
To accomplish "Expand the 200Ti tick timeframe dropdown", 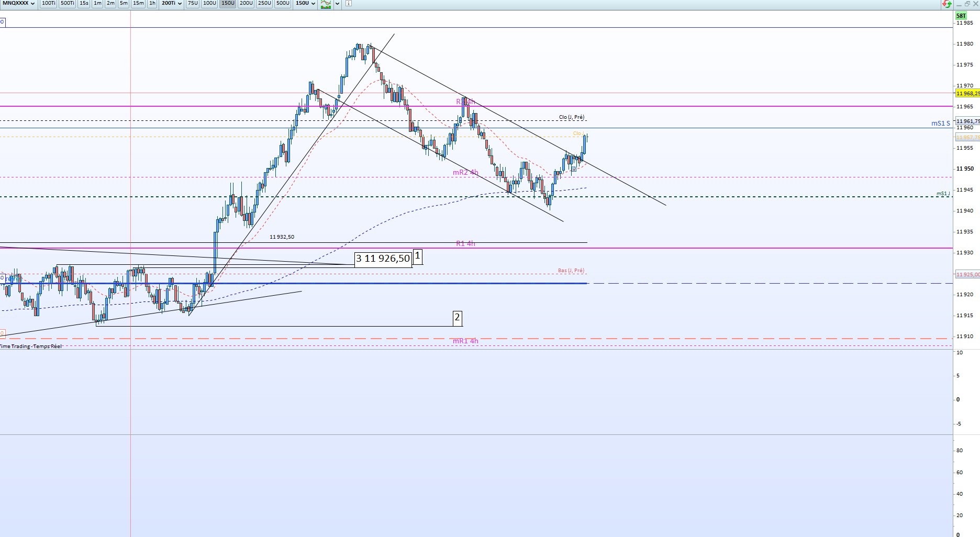I will click(x=171, y=3).
